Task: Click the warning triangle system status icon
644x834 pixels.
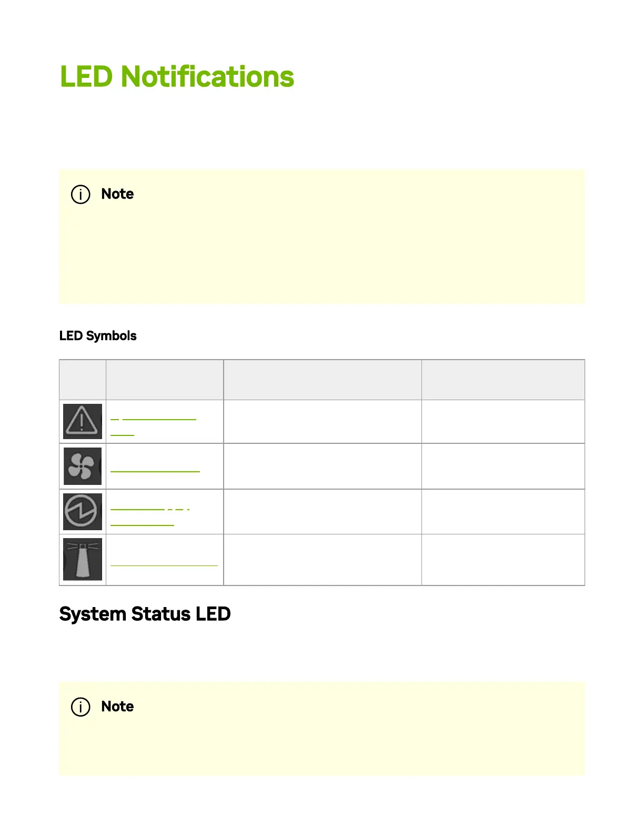Action: [x=83, y=421]
